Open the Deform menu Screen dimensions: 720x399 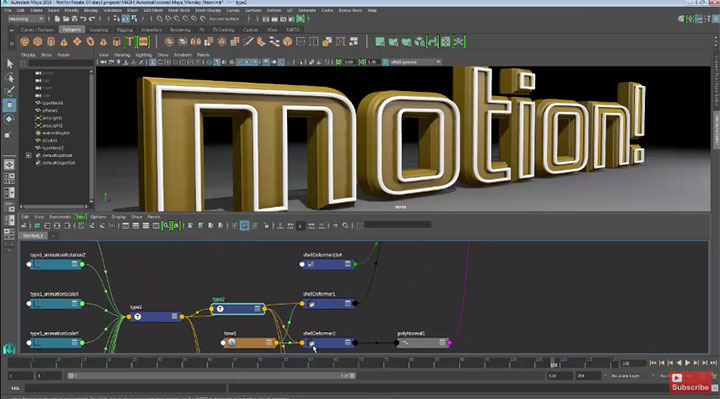point(274,10)
